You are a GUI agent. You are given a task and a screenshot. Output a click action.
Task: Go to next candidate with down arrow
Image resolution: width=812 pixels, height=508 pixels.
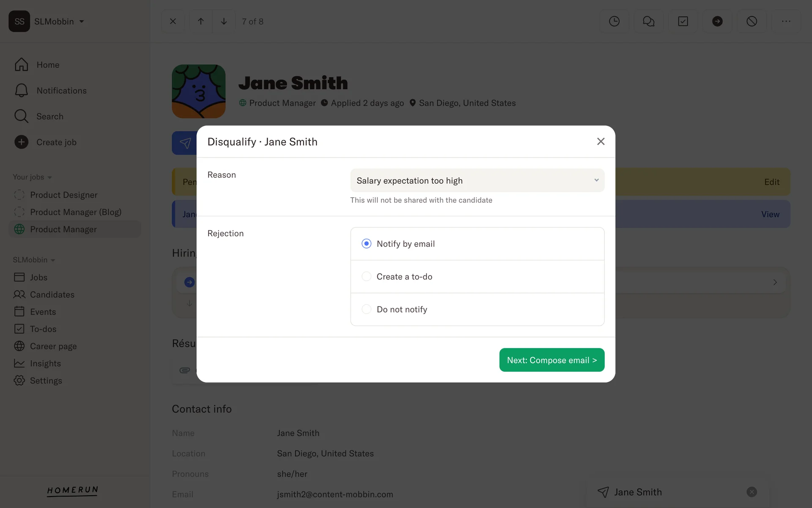(224, 21)
